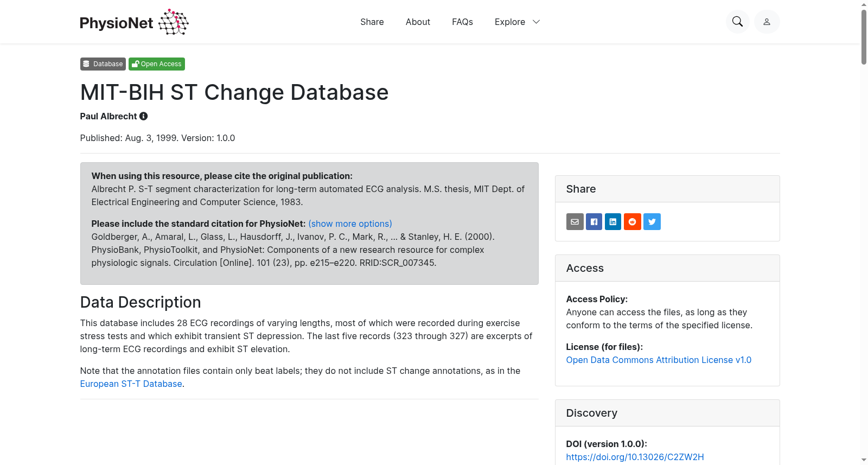Share via email icon
Image resolution: width=868 pixels, height=465 pixels.
[575, 221]
